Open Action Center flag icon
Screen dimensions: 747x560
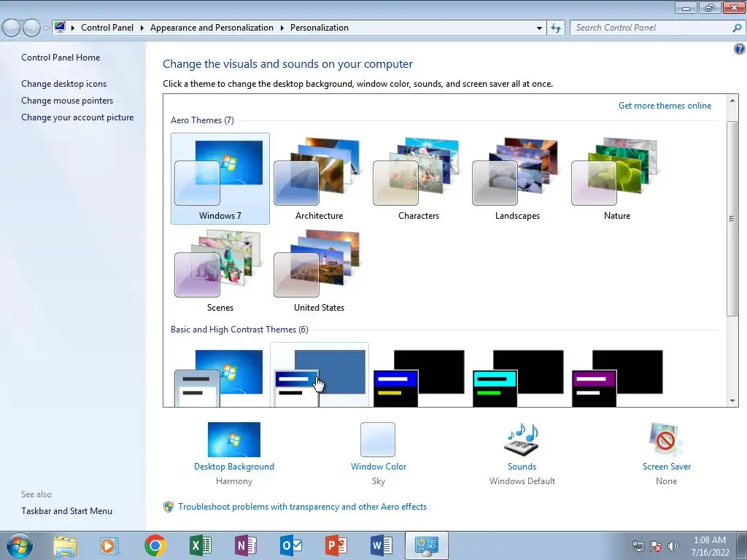[656, 546]
